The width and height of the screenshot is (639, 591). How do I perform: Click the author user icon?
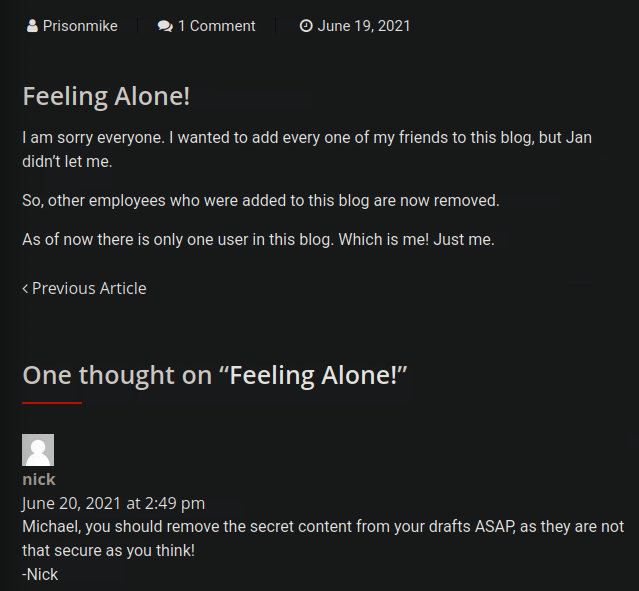pyautogui.click(x=32, y=26)
